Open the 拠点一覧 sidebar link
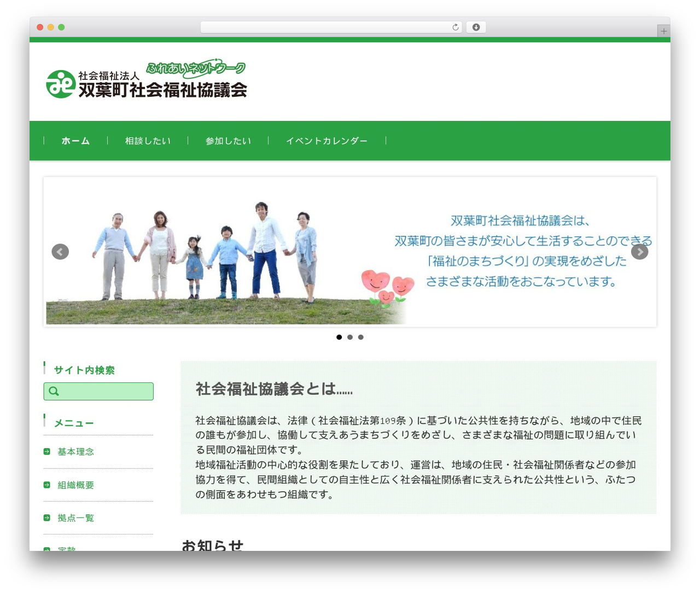 [x=76, y=518]
